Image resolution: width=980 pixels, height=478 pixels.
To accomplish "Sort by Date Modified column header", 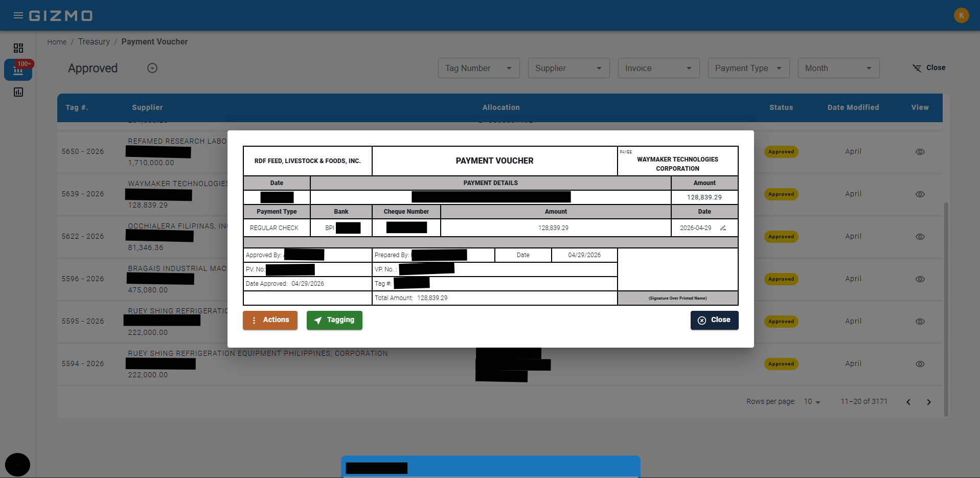I will pyautogui.click(x=853, y=107).
